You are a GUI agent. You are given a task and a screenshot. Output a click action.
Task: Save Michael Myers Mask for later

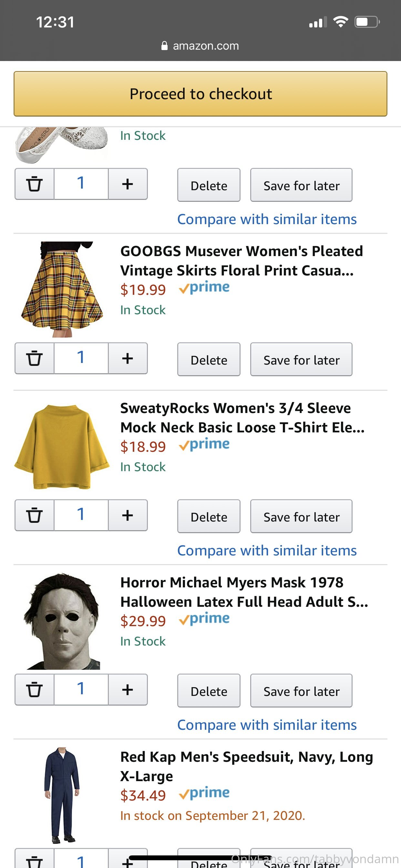(x=301, y=691)
